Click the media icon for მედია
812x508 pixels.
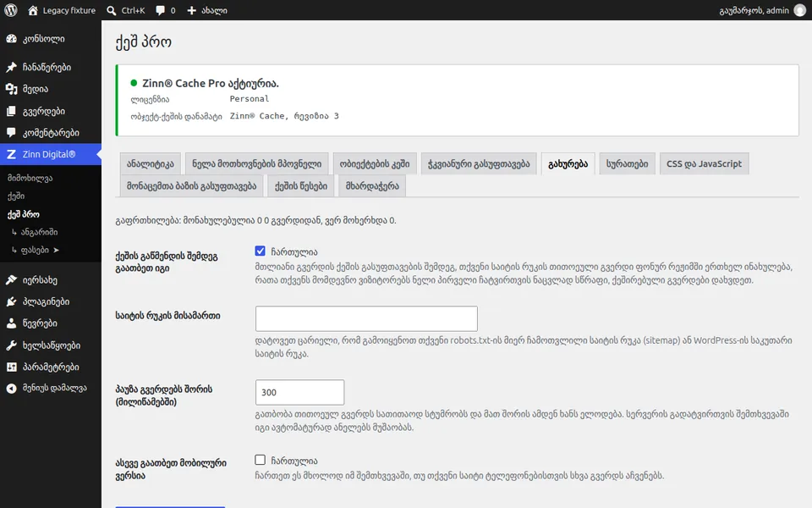(x=11, y=89)
